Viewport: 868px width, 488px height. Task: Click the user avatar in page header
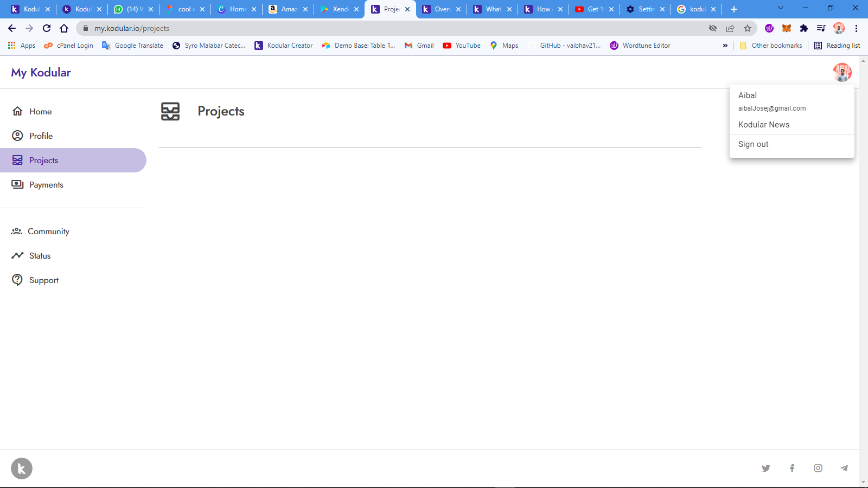[x=842, y=72]
